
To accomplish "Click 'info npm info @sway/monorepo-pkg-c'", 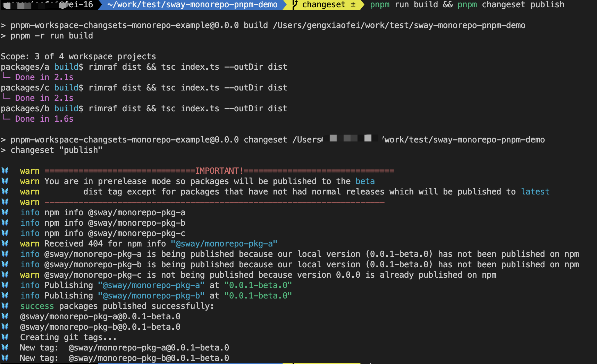I will pos(103,233).
